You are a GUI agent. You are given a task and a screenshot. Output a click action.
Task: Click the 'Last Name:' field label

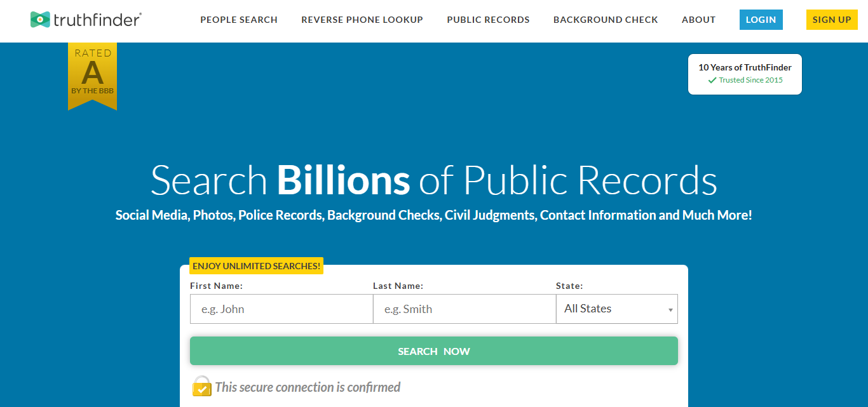point(398,286)
